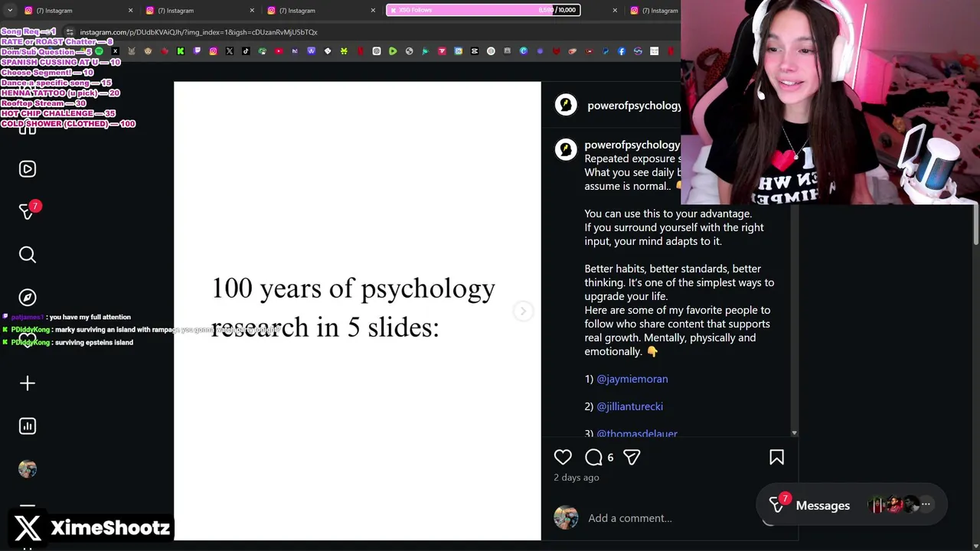Click commenter avatar beside Add a comment
980x551 pixels.
(x=566, y=518)
